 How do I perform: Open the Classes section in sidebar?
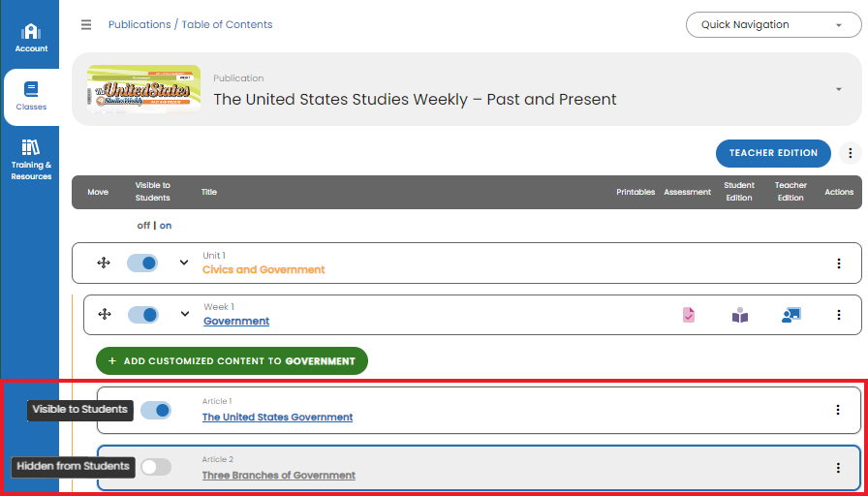tap(31, 97)
